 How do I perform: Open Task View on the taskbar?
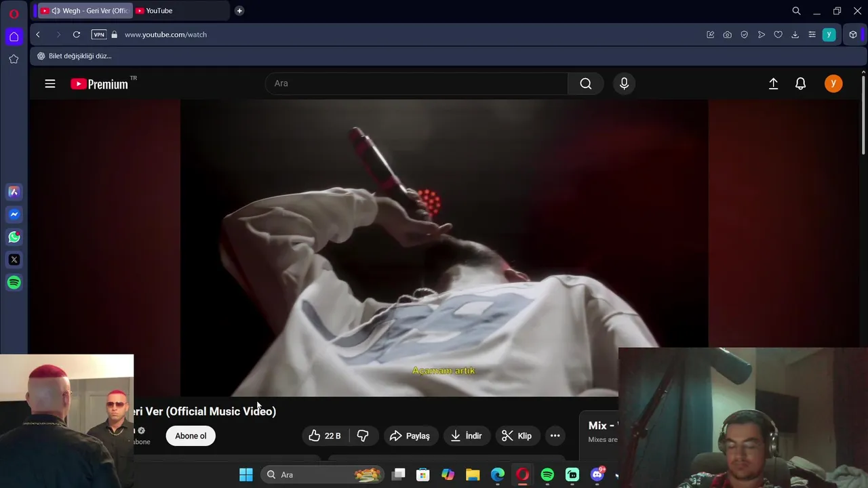tap(399, 474)
